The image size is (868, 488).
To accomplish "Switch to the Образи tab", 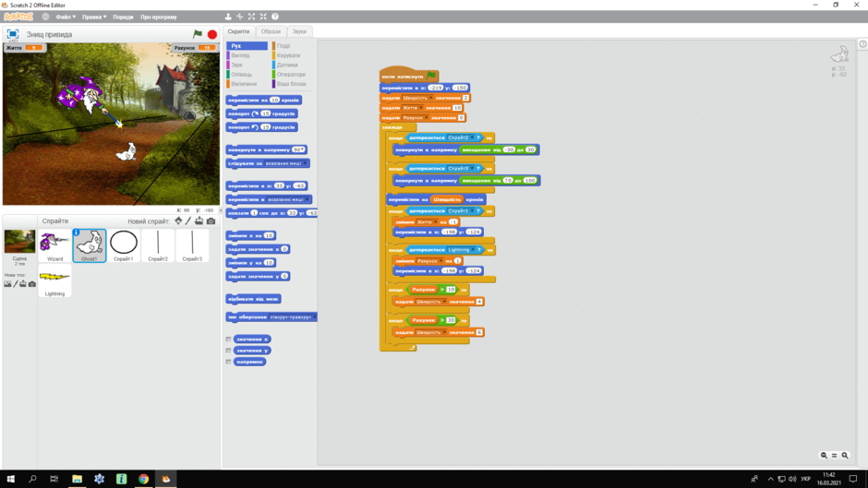I will coord(271,31).
